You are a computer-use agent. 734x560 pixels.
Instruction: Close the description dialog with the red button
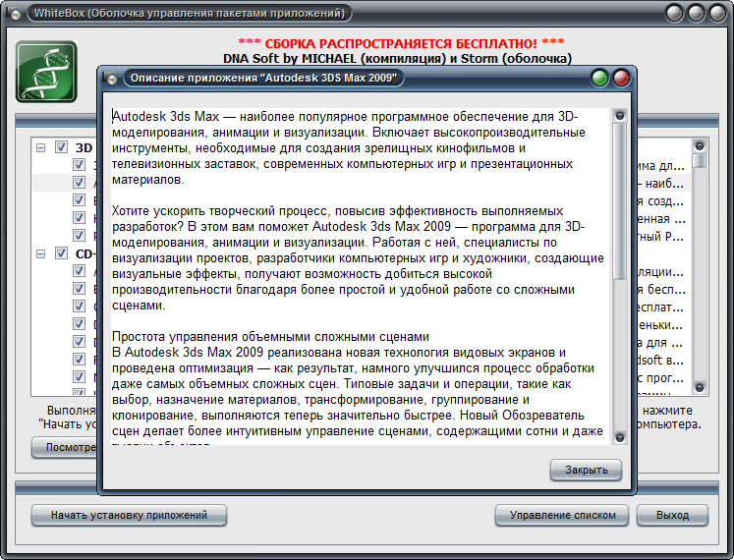(621, 78)
